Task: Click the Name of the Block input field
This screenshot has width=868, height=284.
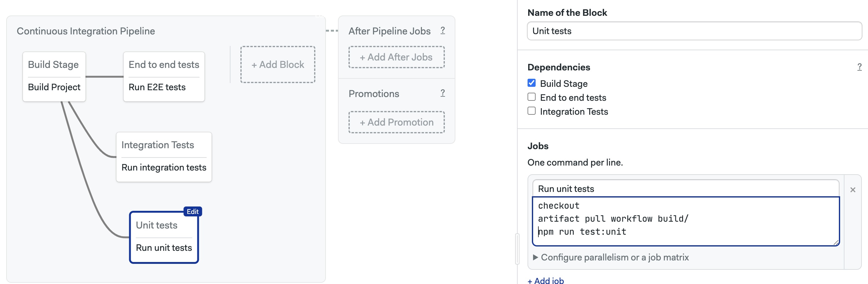Action: tap(694, 31)
